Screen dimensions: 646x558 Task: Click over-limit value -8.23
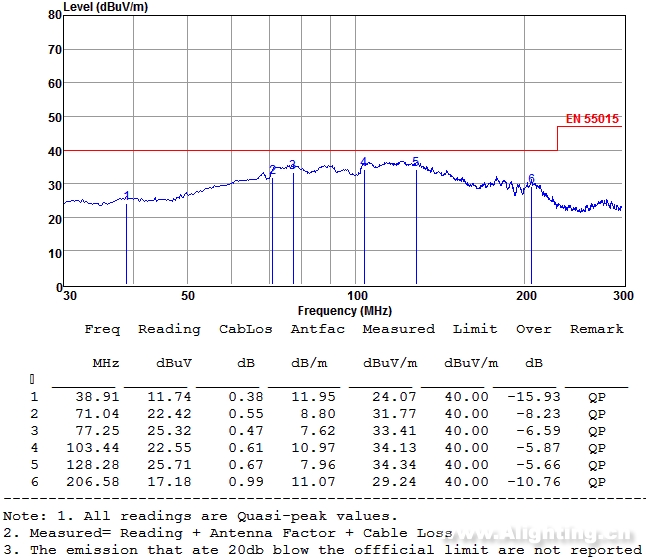pos(538,414)
